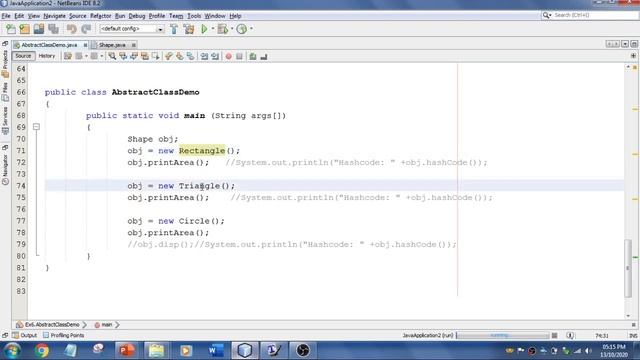This screenshot has width=640, height=360.
Task: Open Profiling Points panel
Action: click(64, 336)
